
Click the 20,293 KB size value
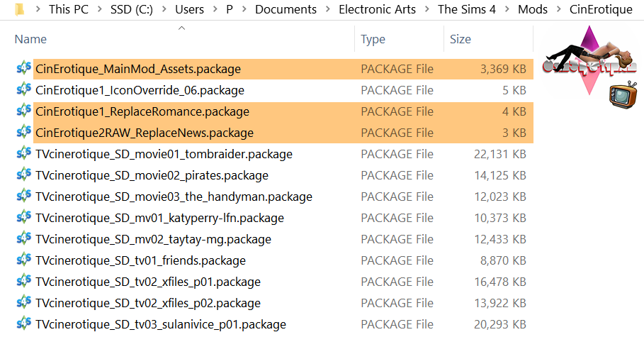500,325
